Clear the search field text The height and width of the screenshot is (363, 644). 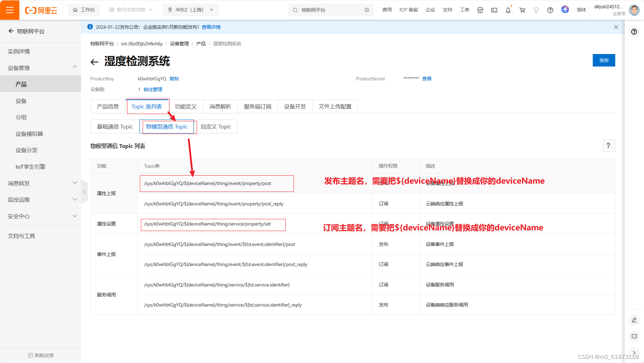click(367, 10)
